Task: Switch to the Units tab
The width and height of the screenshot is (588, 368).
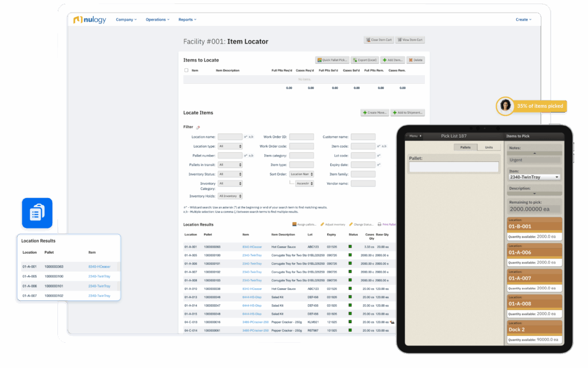Action: tap(489, 148)
